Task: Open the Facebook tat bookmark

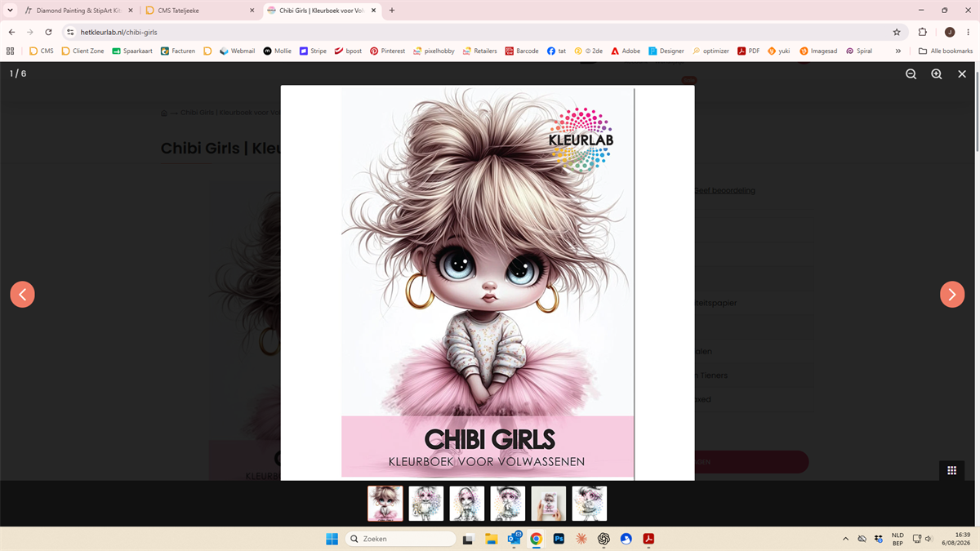Action: 556,51
